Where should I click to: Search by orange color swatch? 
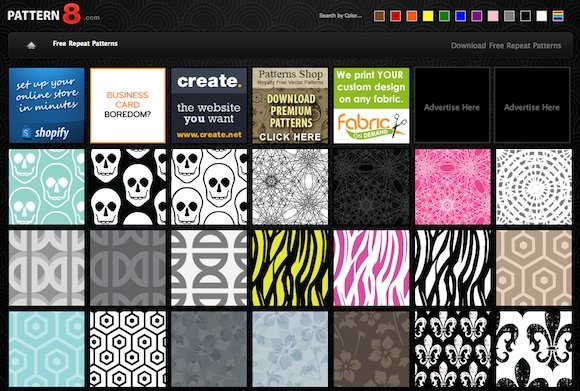click(x=412, y=16)
